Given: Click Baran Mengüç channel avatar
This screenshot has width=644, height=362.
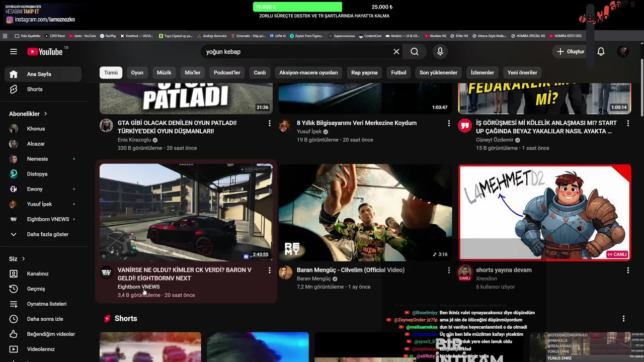Looking at the screenshot, I should (285, 273).
